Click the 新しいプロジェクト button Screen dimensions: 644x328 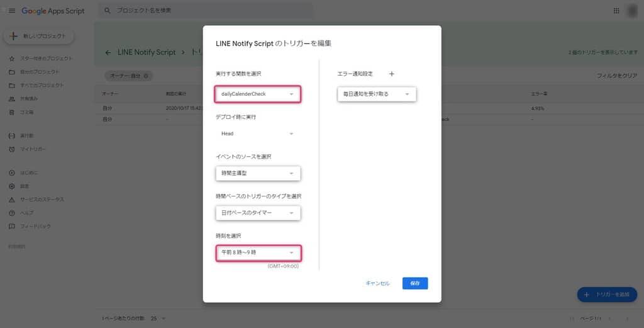pos(39,36)
